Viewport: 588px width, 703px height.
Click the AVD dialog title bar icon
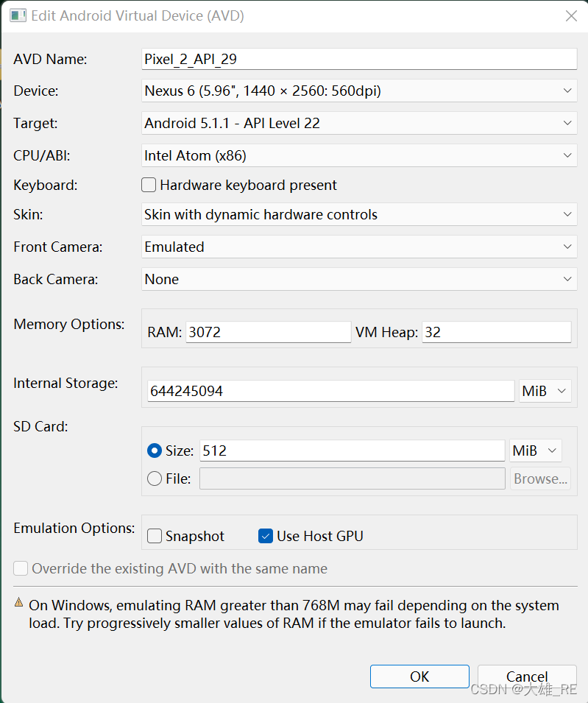click(18, 15)
